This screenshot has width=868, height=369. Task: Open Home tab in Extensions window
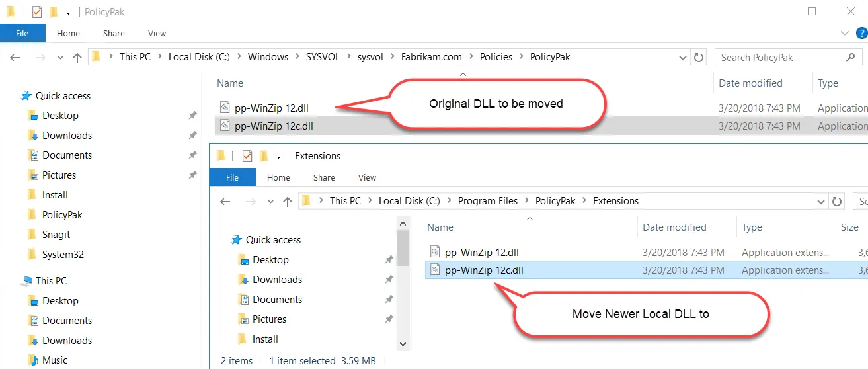(x=278, y=177)
